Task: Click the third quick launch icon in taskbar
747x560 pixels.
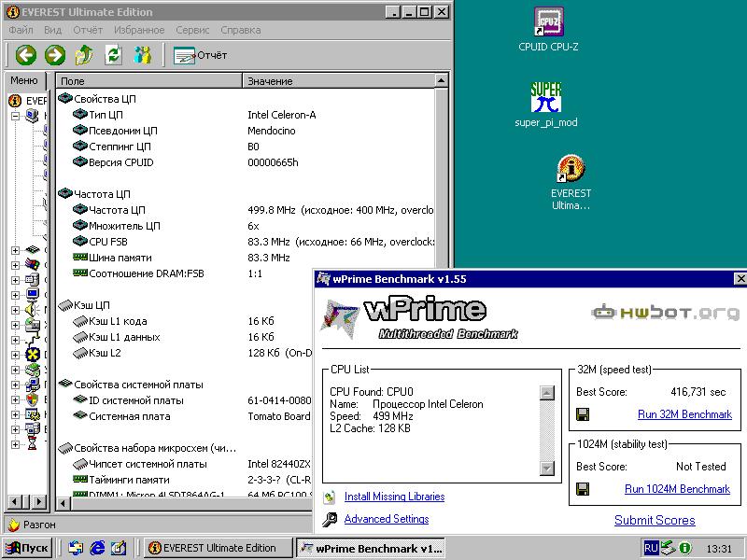Action: click(x=119, y=548)
